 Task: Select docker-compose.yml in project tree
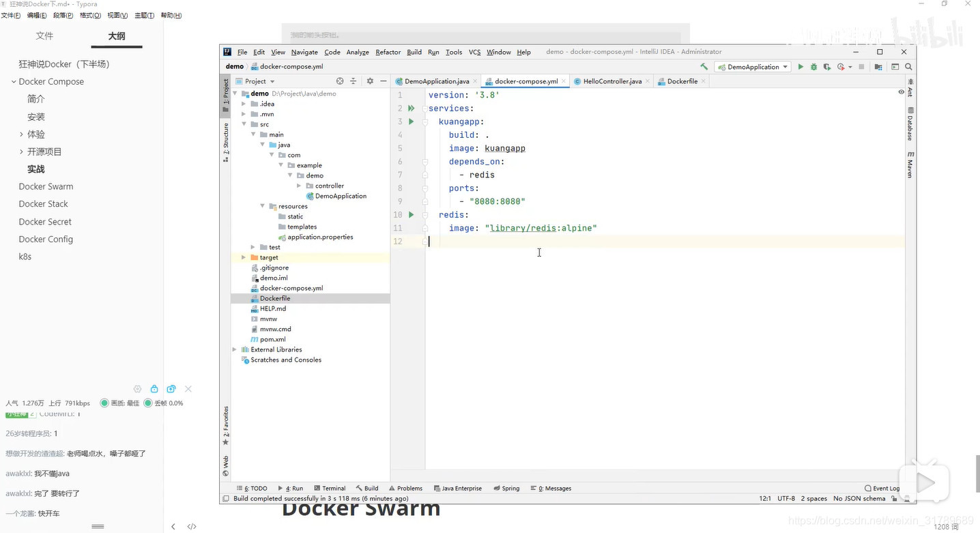(x=291, y=288)
